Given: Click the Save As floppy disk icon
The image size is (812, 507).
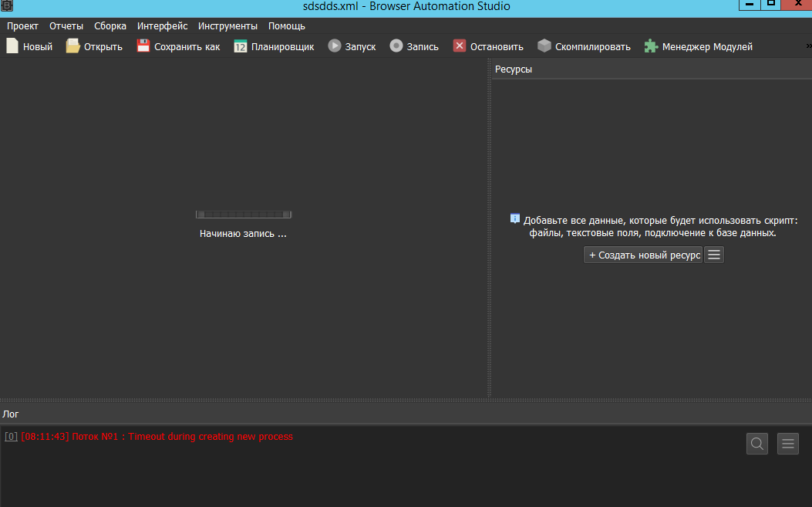Looking at the screenshot, I should 143,46.
